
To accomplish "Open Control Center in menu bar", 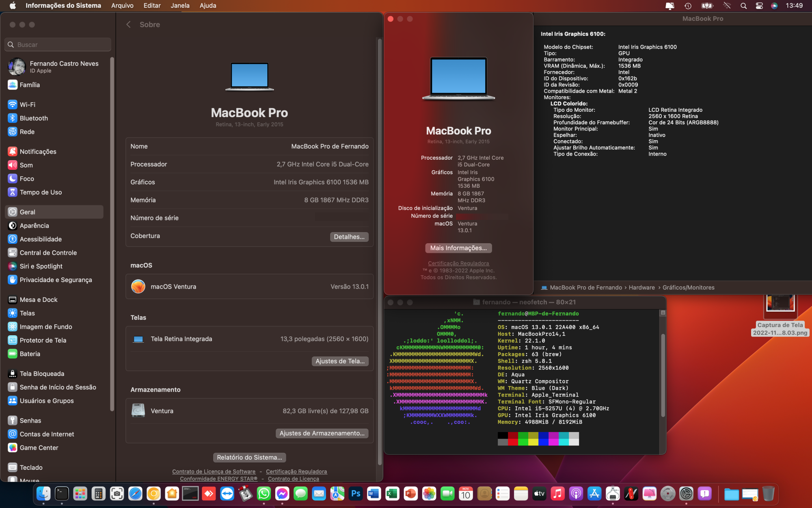I will (759, 6).
